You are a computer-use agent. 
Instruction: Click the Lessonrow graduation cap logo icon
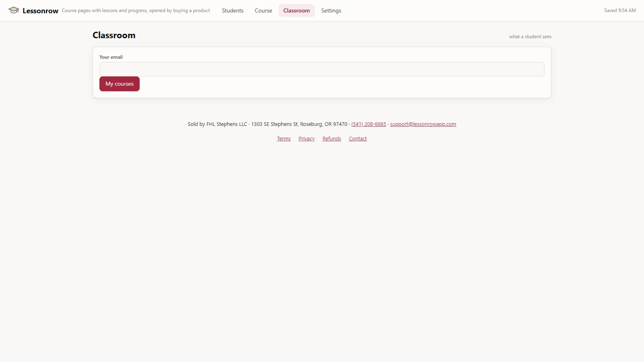14,10
